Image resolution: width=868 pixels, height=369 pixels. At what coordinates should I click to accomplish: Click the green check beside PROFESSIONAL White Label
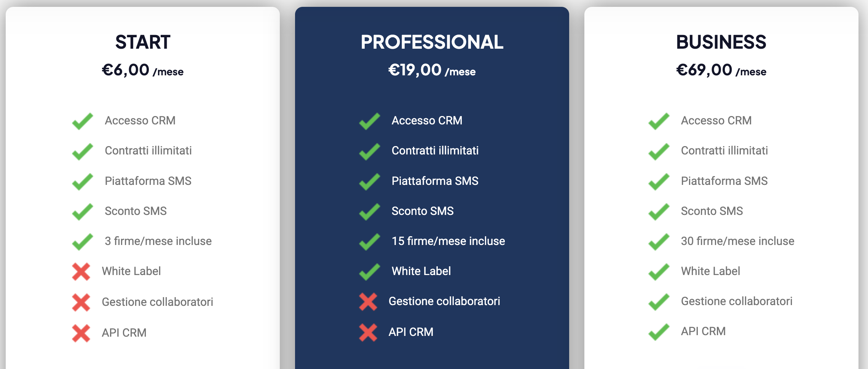pyautogui.click(x=369, y=272)
